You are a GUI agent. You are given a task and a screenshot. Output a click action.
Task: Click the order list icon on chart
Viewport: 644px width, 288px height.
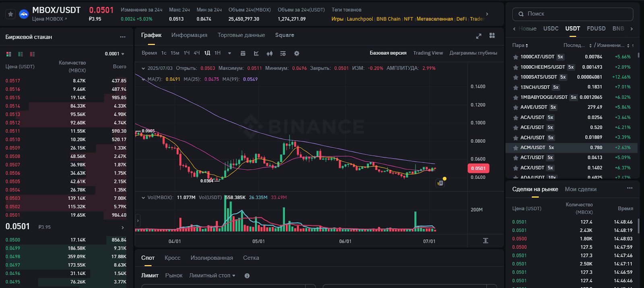pyautogui.click(x=440, y=183)
